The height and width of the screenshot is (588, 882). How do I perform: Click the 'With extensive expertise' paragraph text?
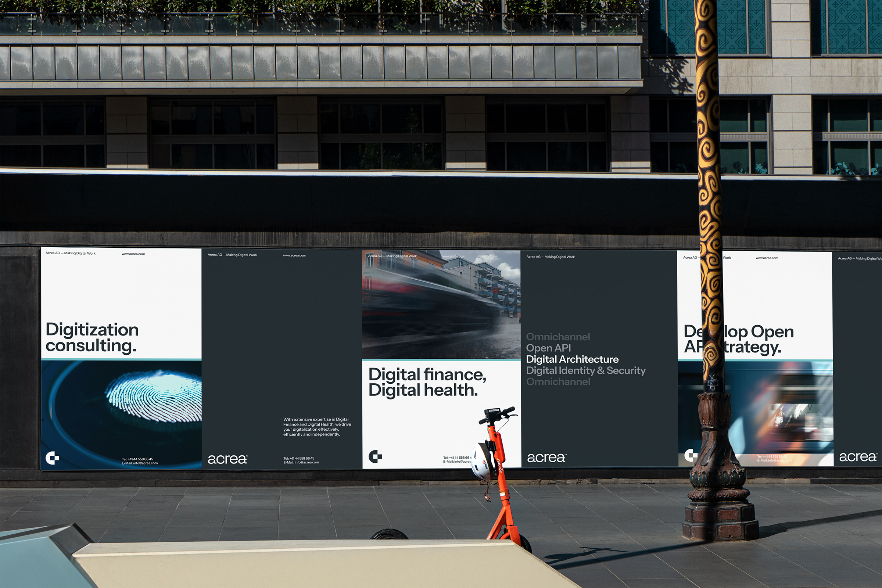[x=317, y=427]
